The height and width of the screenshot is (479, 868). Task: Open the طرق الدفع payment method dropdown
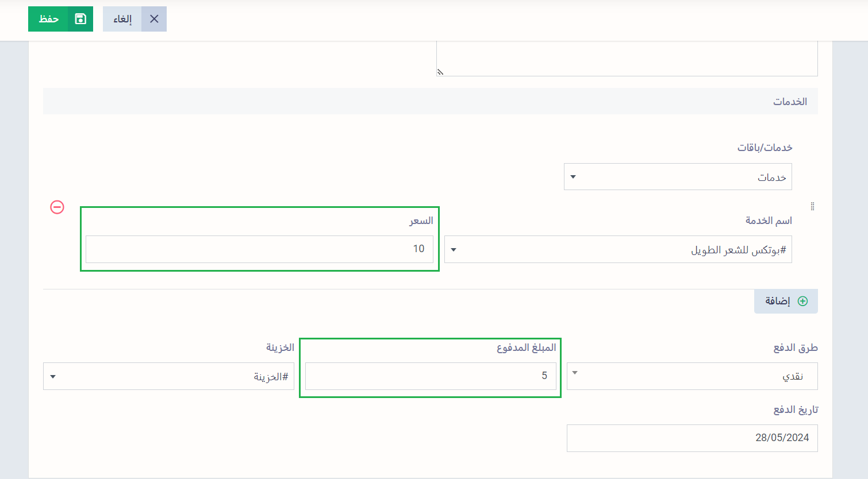click(575, 373)
